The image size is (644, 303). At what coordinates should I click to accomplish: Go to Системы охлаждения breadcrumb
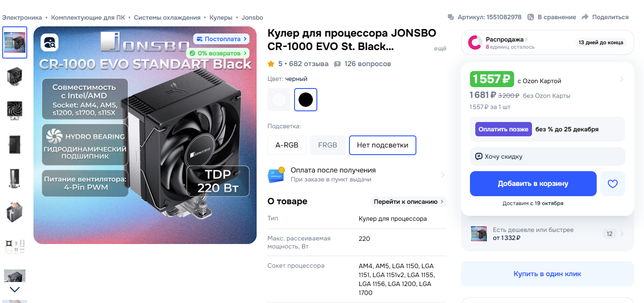tap(167, 17)
